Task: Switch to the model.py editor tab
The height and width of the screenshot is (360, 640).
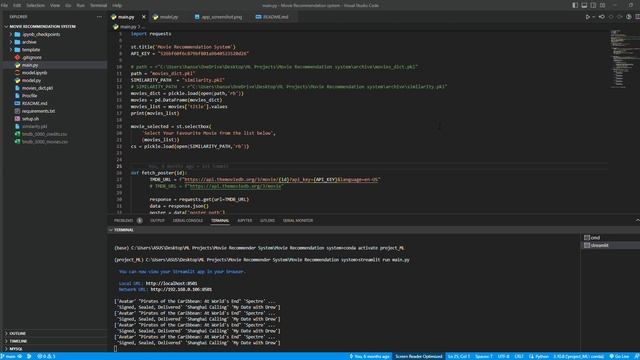Action: 169,17
